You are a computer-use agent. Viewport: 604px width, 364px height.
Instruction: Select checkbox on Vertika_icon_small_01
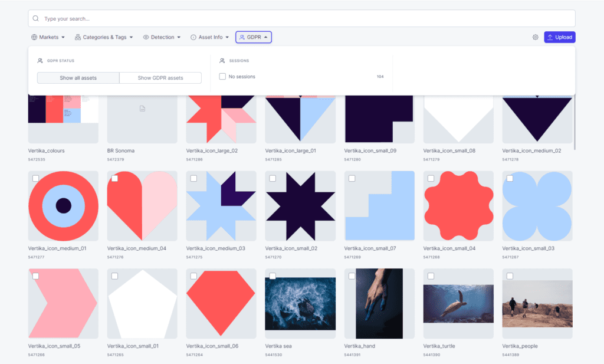point(114,276)
